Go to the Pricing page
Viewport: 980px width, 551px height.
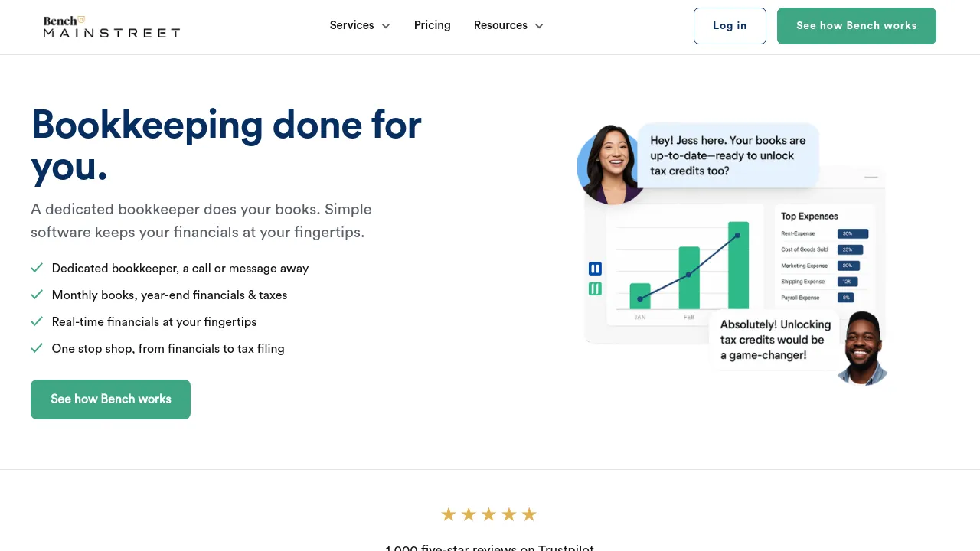point(433,25)
